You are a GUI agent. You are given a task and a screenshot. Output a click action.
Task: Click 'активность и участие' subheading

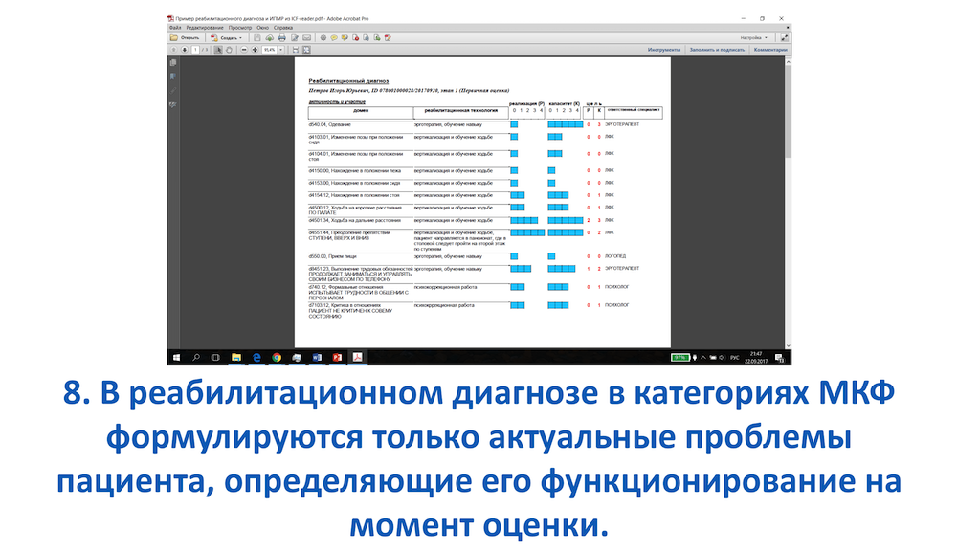click(337, 101)
